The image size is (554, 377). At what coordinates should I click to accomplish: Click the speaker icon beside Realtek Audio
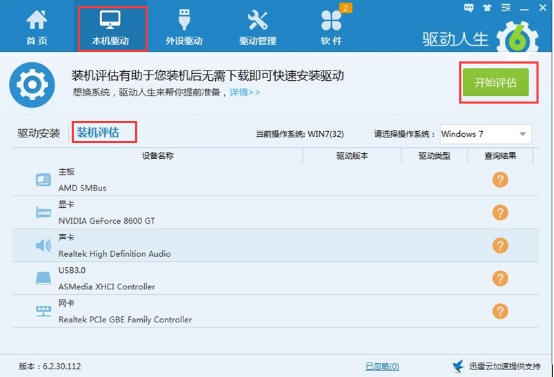43,246
